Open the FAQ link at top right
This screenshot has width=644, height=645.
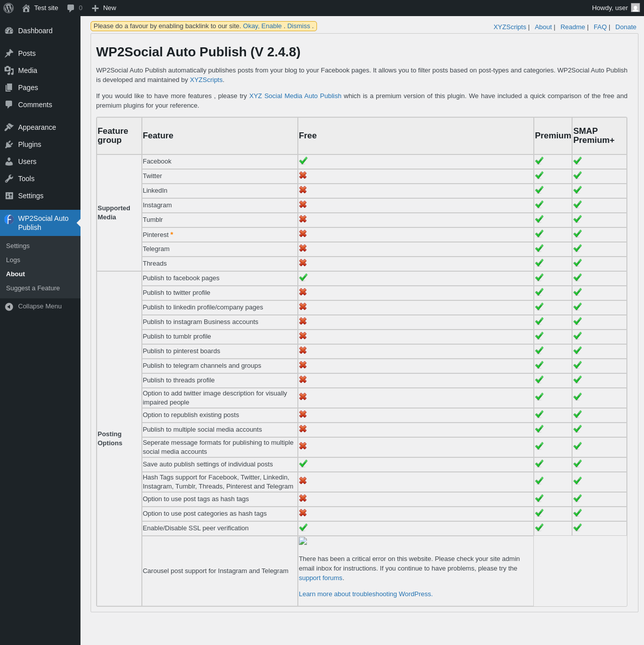[x=600, y=27]
